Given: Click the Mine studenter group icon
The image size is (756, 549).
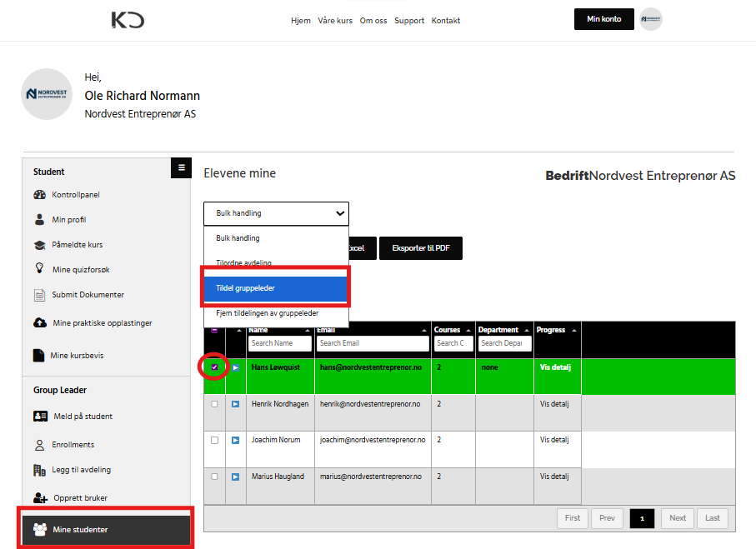Looking at the screenshot, I should point(40,529).
